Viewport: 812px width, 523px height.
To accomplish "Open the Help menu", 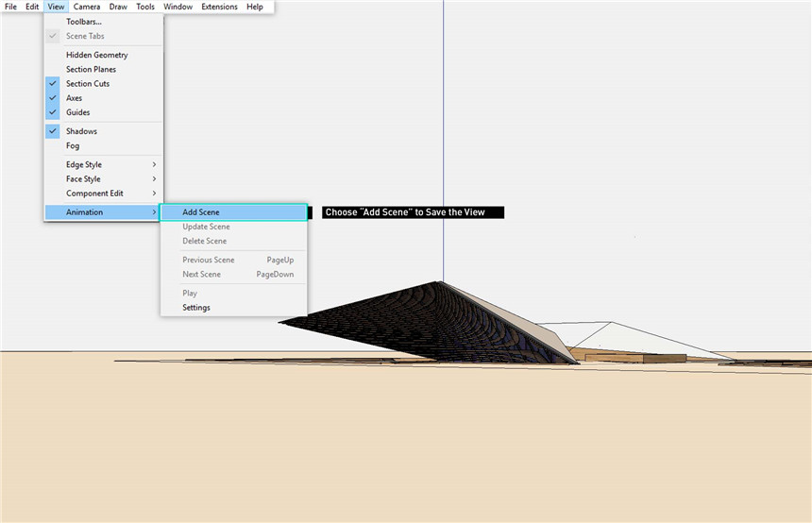I will 255,7.
